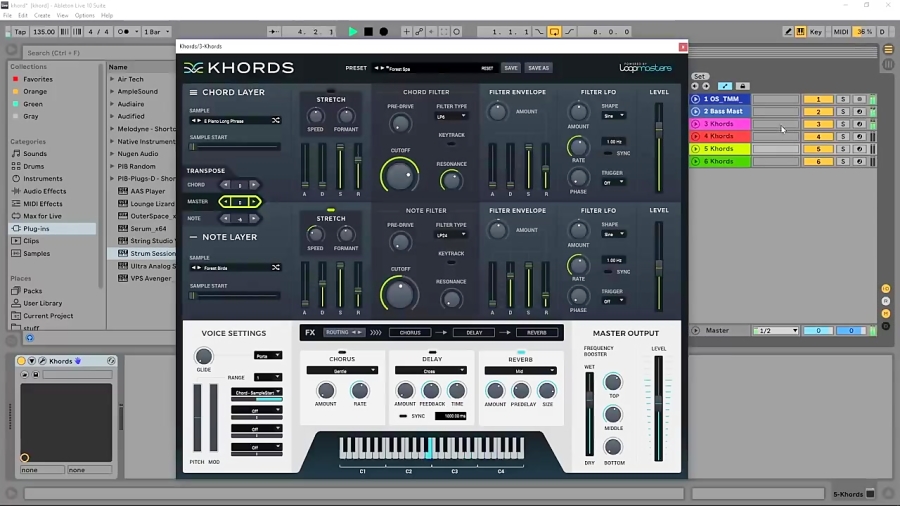Select the Serum_x64 plug-in
The height and width of the screenshot is (506, 900).
click(x=148, y=228)
